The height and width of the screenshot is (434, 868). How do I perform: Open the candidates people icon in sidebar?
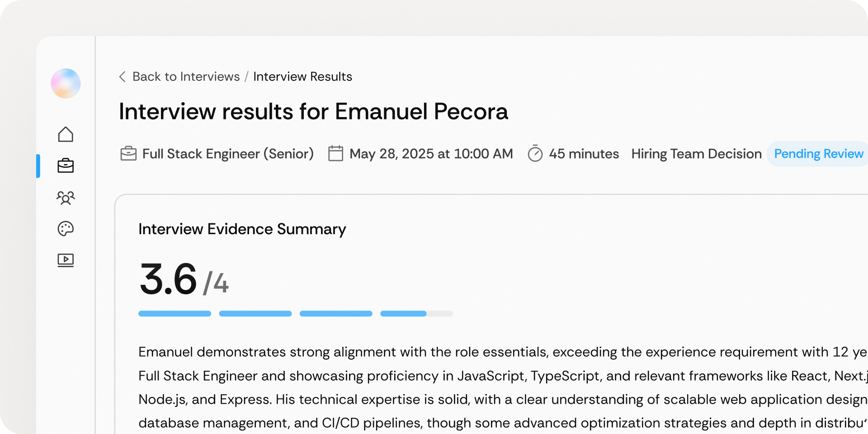tap(66, 198)
